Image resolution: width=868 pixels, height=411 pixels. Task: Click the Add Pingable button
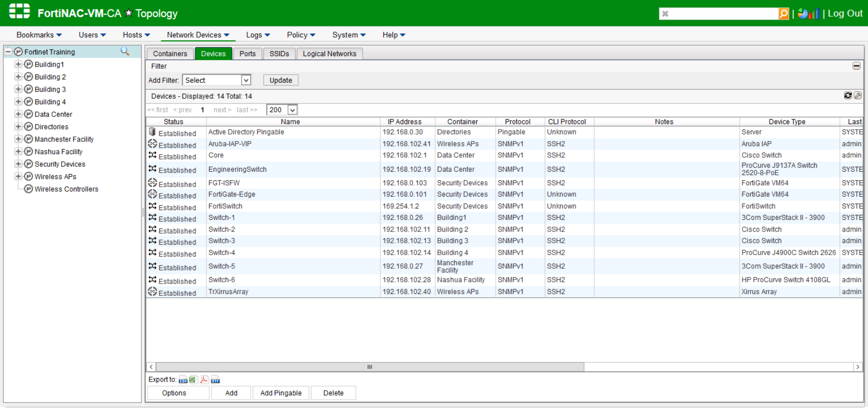tap(281, 393)
